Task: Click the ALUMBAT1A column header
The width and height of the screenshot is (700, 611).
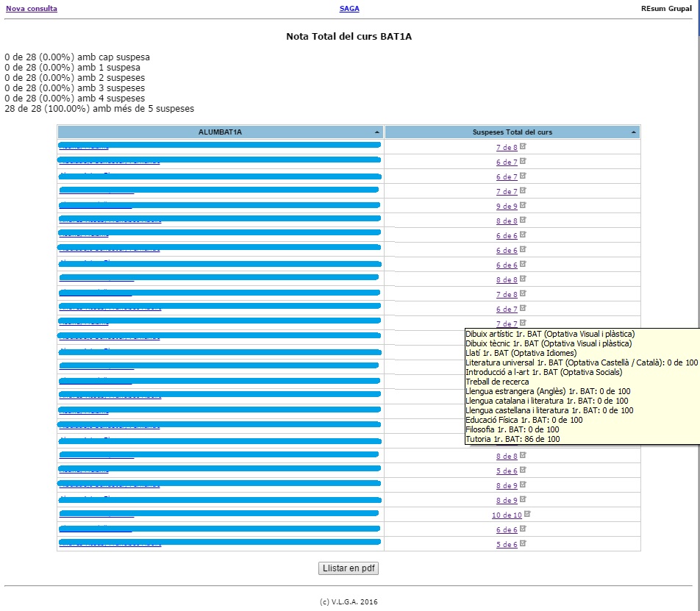Action: (220, 132)
